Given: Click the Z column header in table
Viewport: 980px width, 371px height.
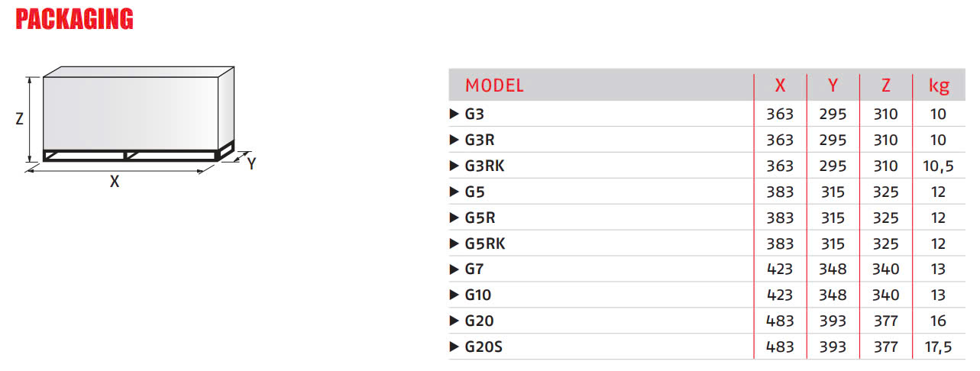Looking at the screenshot, I should (x=885, y=85).
